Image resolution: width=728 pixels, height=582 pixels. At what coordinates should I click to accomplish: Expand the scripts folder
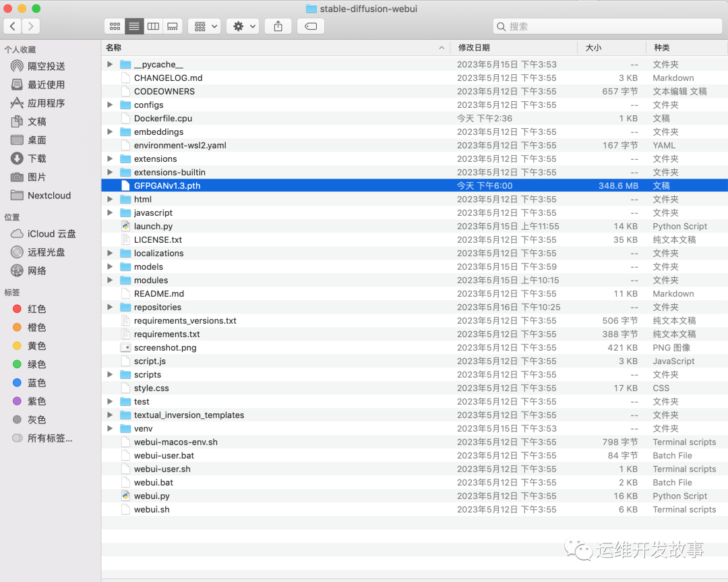(110, 374)
